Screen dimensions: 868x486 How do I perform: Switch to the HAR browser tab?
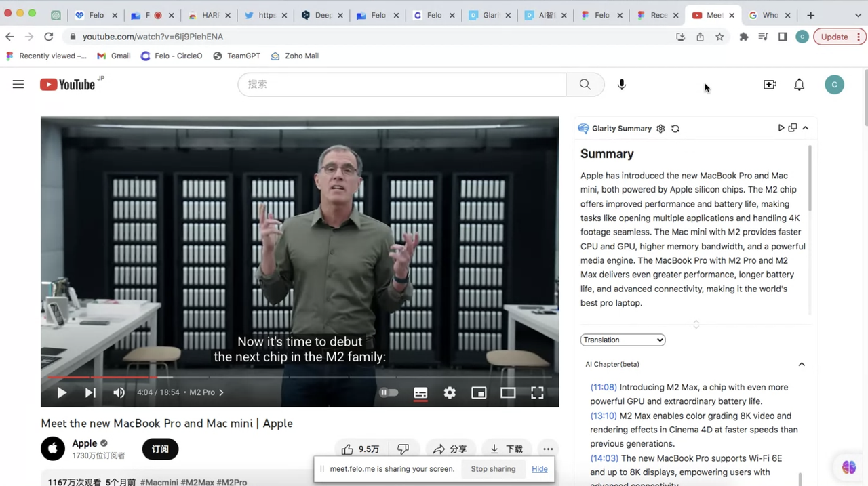(x=210, y=15)
